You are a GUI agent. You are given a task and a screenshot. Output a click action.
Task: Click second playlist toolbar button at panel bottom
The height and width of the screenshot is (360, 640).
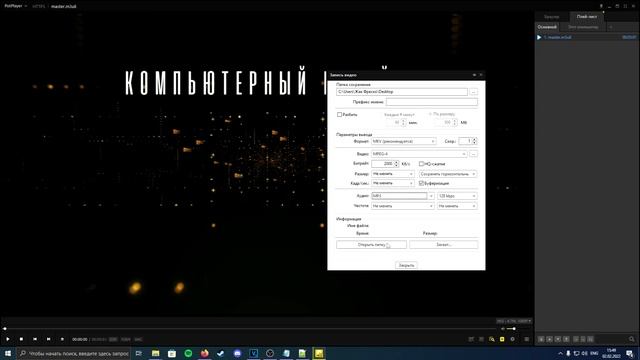pyautogui.click(x=549, y=339)
